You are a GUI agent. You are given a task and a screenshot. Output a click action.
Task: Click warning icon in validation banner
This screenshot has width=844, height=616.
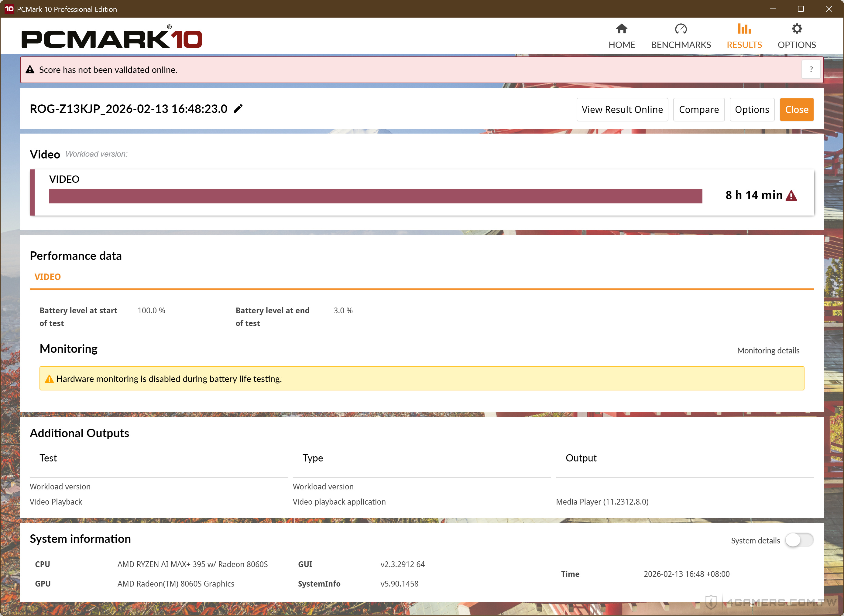(30, 70)
